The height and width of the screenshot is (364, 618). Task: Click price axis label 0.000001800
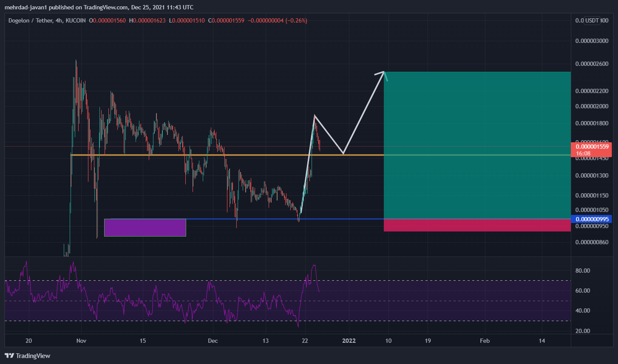(592, 123)
